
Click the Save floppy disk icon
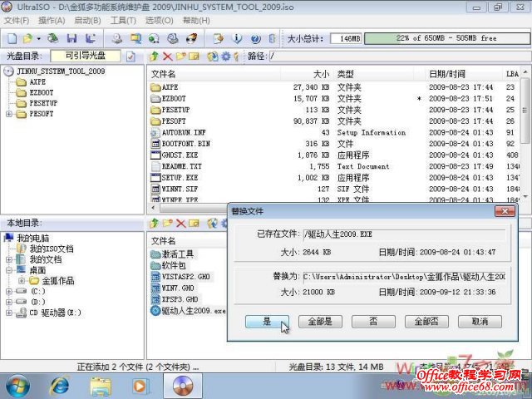click(x=71, y=38)
